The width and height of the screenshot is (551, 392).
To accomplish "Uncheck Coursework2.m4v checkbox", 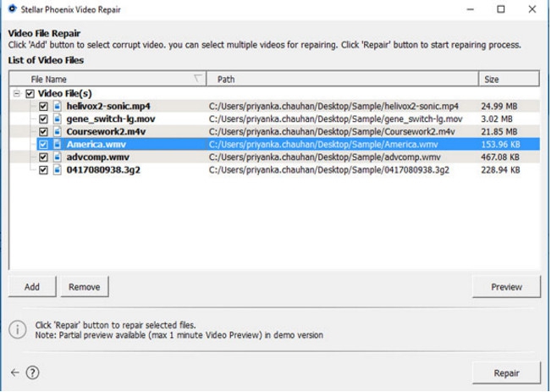I will [43, 131].
